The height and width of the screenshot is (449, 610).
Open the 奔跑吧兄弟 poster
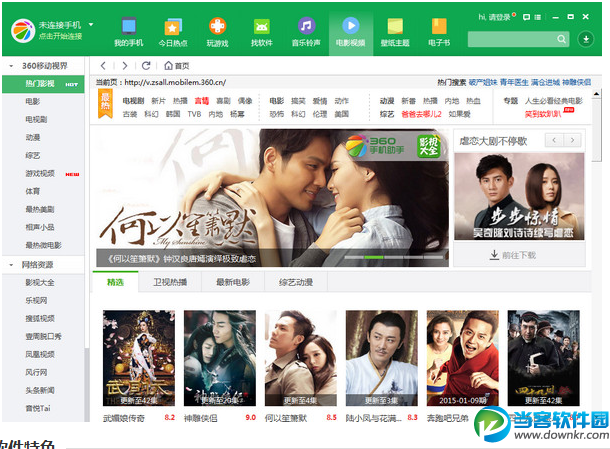[x=463, y=358]
